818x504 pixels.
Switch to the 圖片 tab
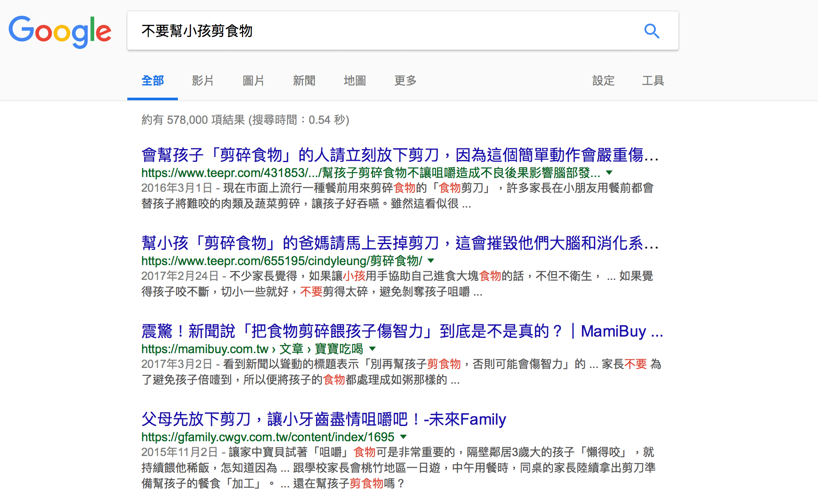253,81
